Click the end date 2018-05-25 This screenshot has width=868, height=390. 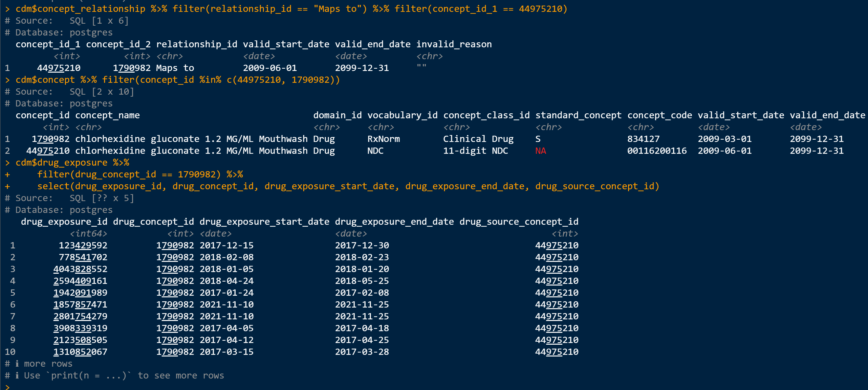(x=362, y=281)
